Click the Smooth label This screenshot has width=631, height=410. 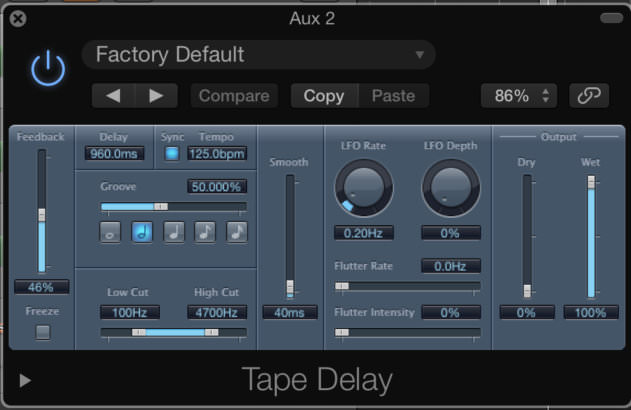click(289, 162)
